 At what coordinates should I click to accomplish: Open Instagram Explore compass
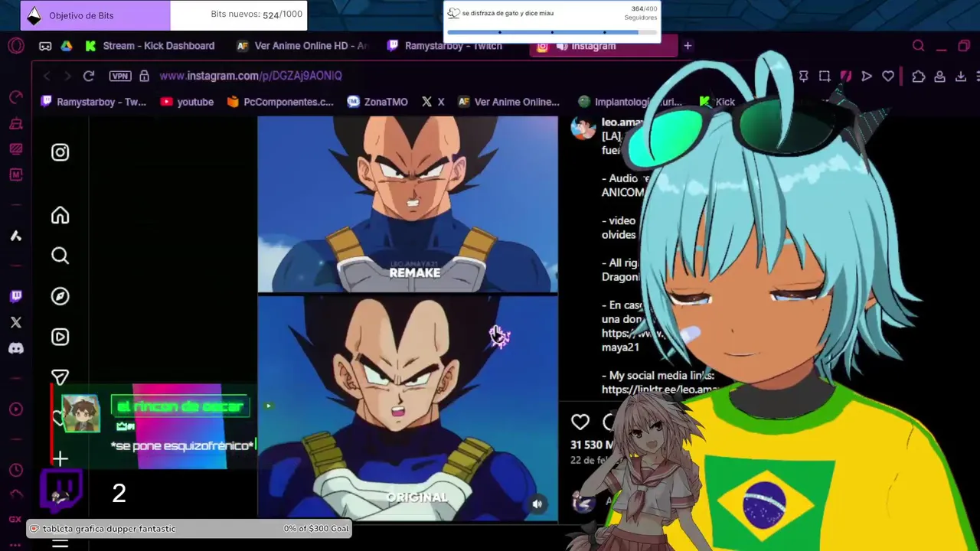click(60, 296)
